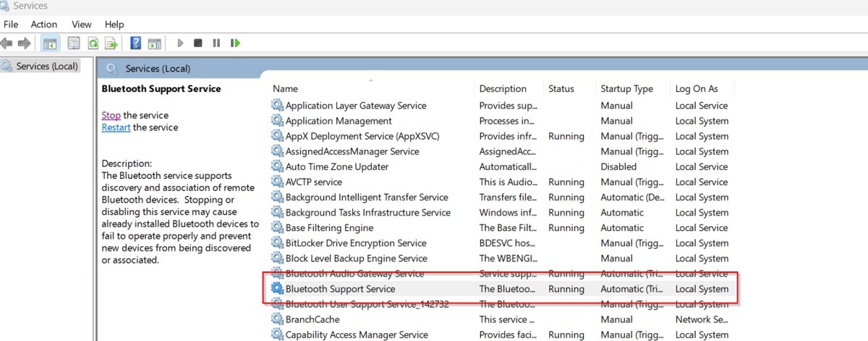Click the gear icon of Background Tasks Infrastructure Service
The width and height of the screenshot is (868, 341).
277,212
